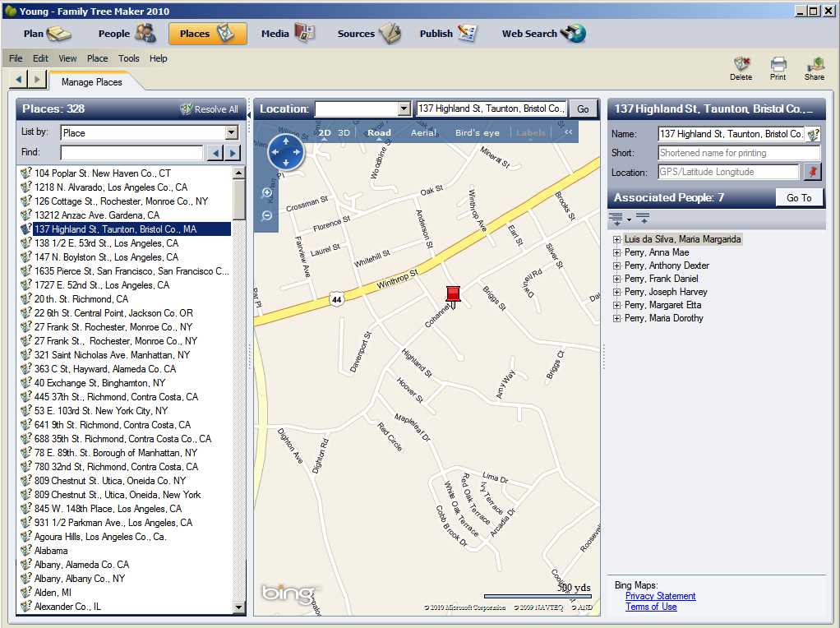The image size is (840, 628).
Task: Toggle map Labels
Action: (x=531, y=133)
